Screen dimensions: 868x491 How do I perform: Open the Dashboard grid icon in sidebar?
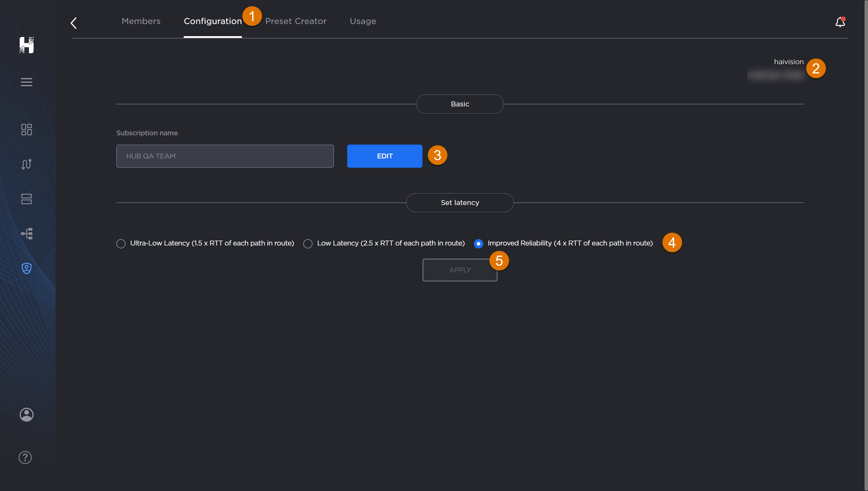coord(27,130)
